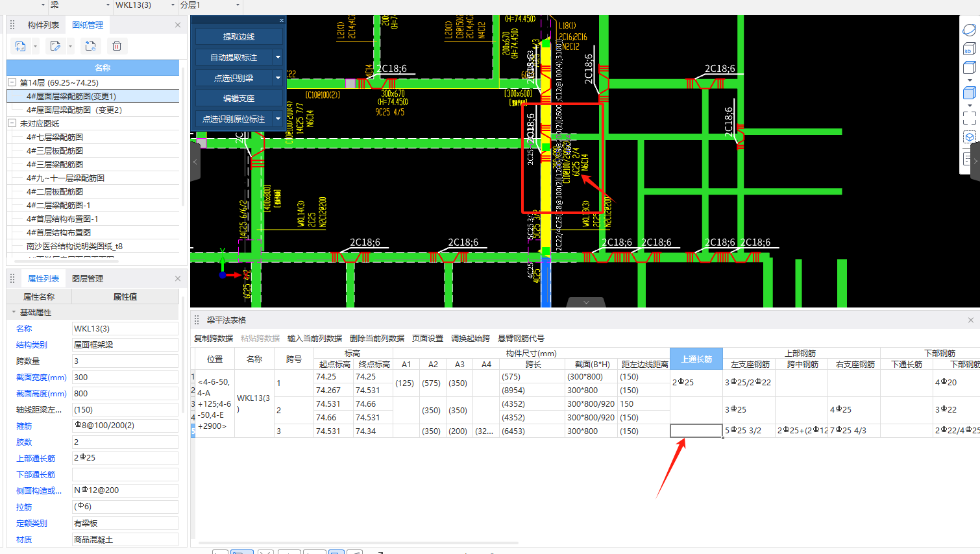This screenshot has height=554, width=980.
Task: Click the 5⌀25 3/2 left support cell
Action: click(x=749, y=431)
